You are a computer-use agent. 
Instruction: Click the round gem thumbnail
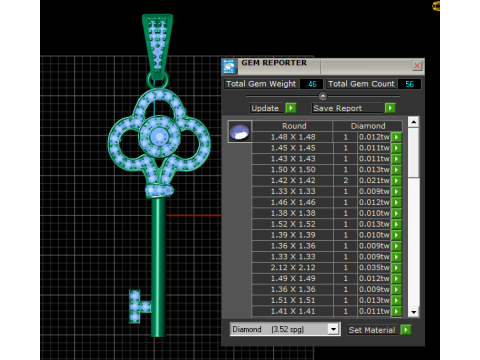click(240, 132)
